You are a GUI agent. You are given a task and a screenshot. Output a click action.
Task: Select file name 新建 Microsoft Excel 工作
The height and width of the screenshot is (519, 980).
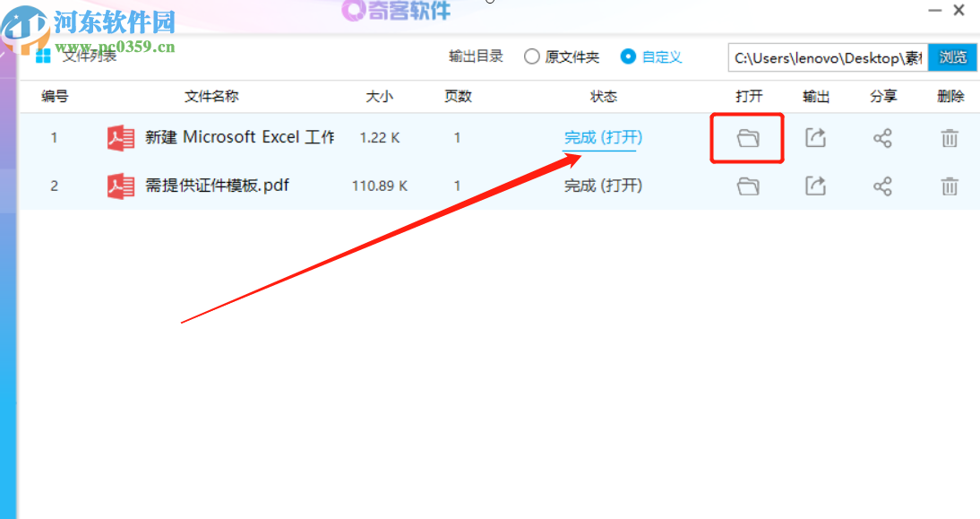click(x=239, y=137)
